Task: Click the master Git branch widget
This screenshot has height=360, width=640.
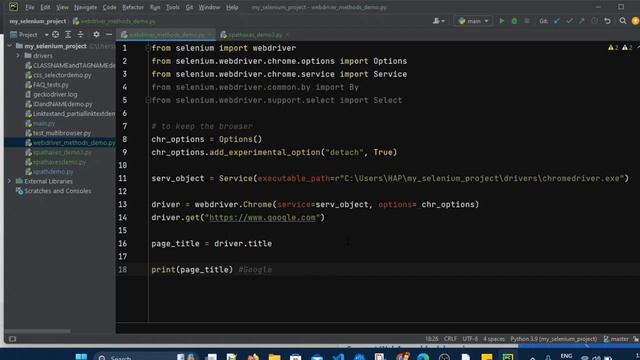Action: 616,339
